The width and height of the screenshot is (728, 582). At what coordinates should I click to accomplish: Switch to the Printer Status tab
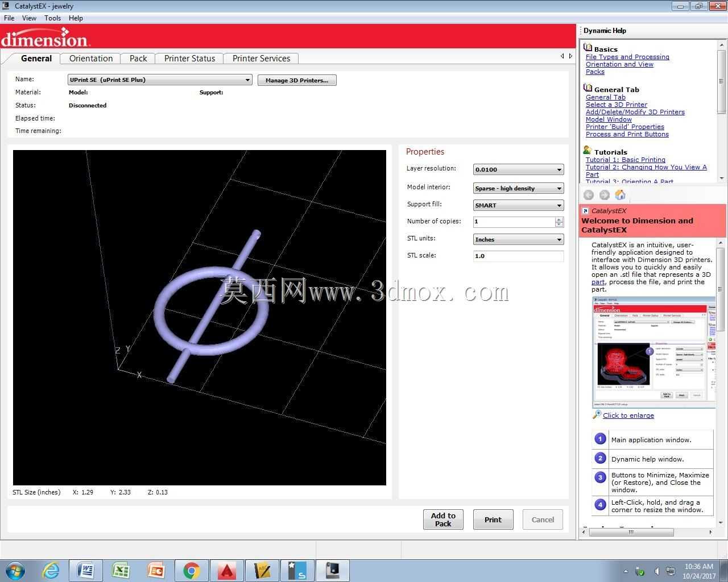pyautogui.click(x=189, y=59)
